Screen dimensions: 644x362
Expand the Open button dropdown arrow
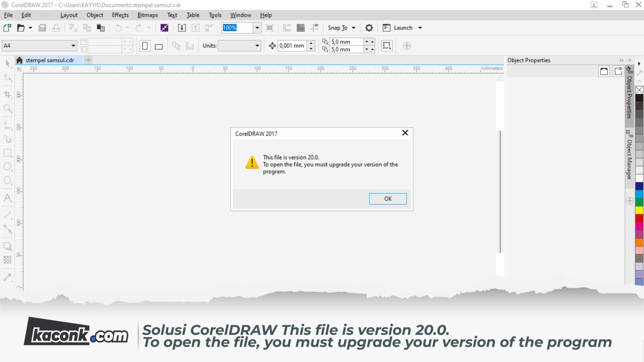tap(30, 28)
